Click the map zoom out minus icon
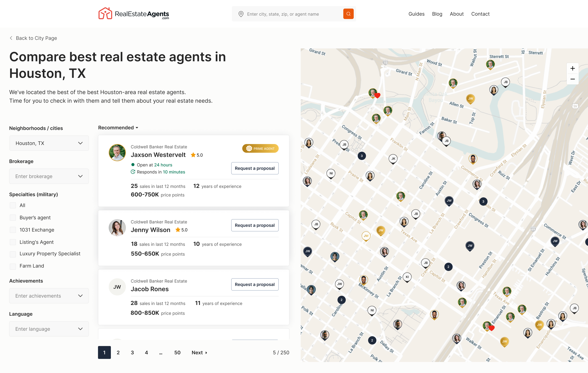The image size is (588, 373). [572, 79]
